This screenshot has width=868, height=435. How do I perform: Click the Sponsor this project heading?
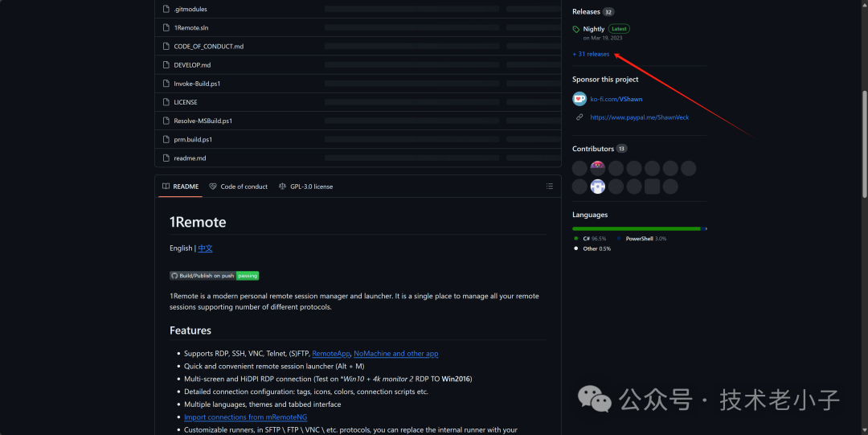point(605,80)
